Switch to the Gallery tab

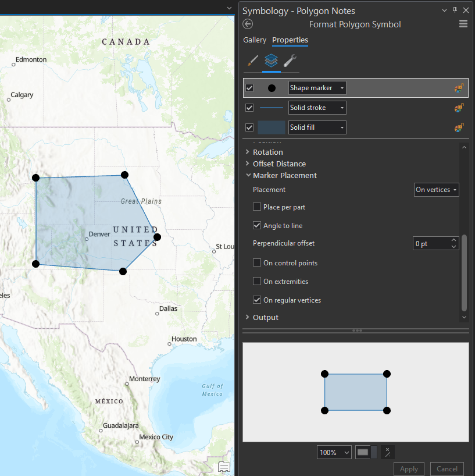255,40
